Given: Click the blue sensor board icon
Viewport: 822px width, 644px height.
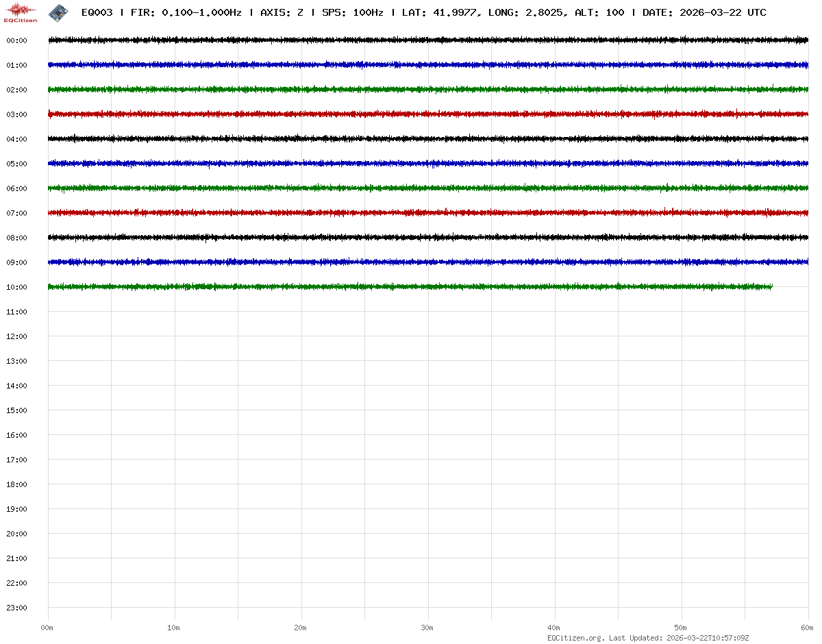Looking at the screenshot, I should click(58, 12).
